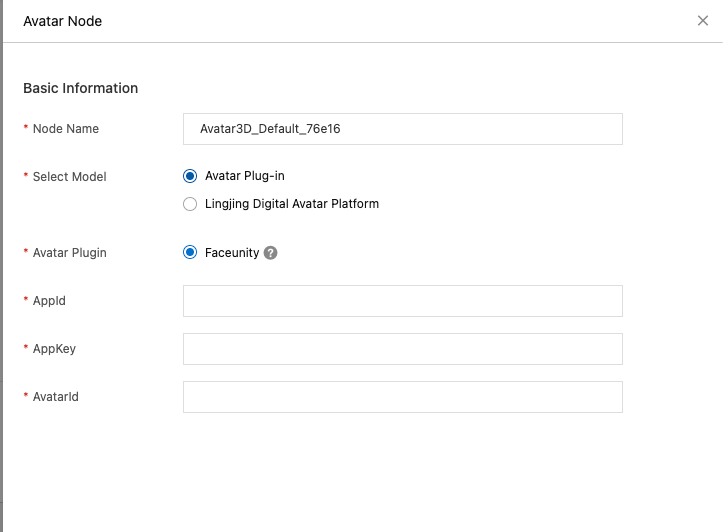Click the AppKey field label
The width and height of the screenshot is (723, 532).
click(54, 349)
